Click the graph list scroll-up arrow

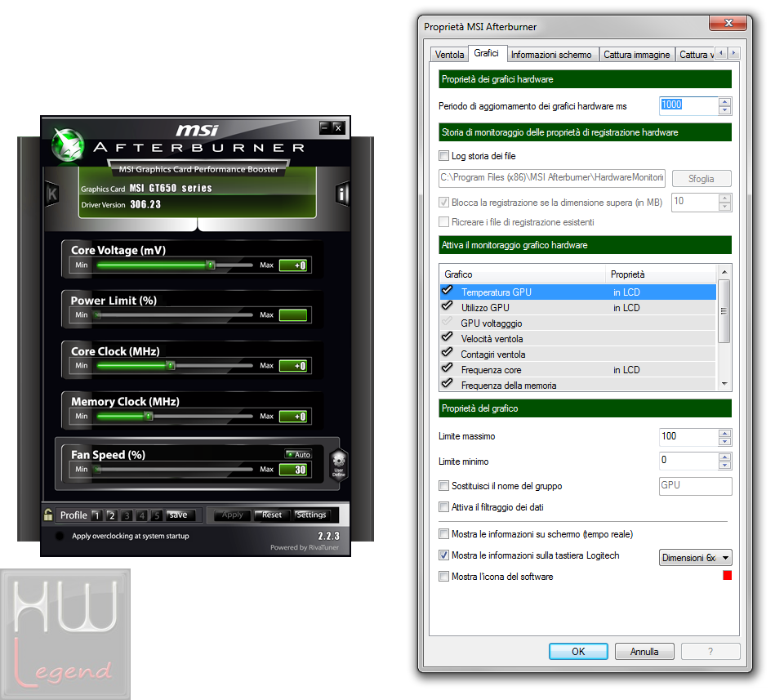724,272
